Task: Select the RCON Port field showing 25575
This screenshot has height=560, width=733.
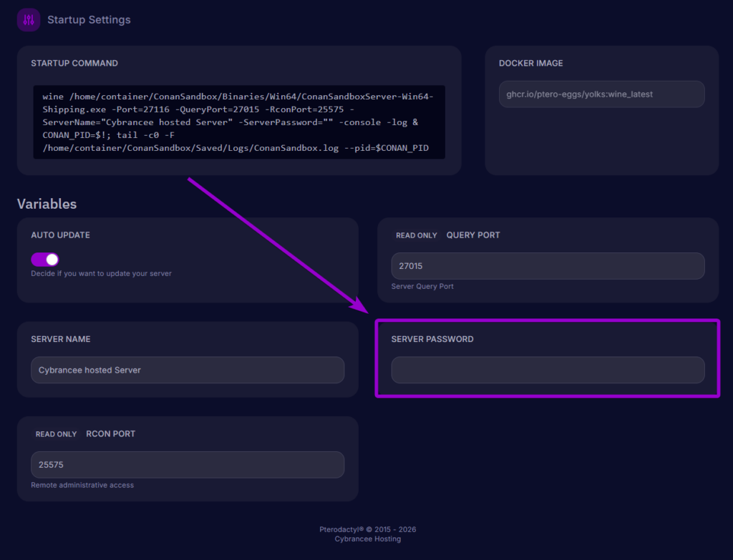Action: pyautogui.click(x=188, y=465)
